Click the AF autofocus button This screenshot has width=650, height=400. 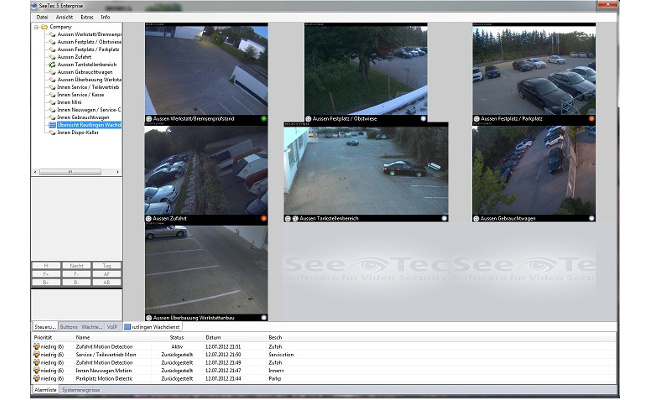[x=107, y=274]
